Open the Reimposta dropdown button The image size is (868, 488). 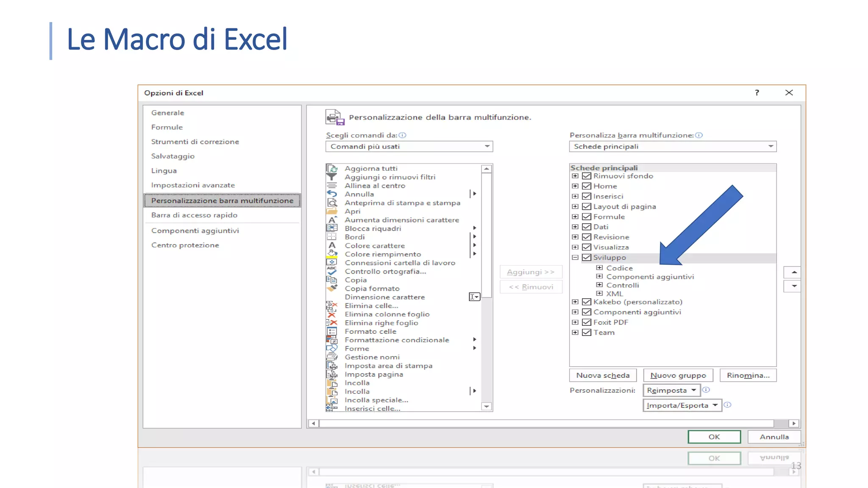click(x=671, y=390)
